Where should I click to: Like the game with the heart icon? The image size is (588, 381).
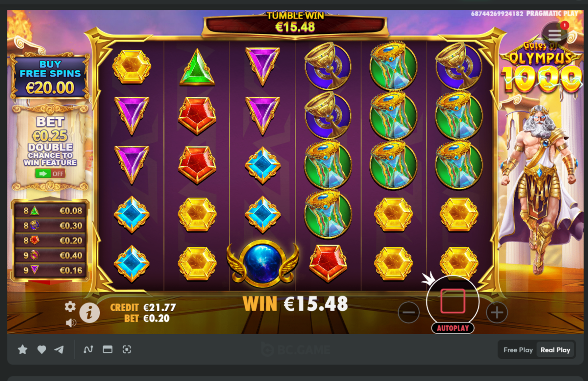pos(42,349)
